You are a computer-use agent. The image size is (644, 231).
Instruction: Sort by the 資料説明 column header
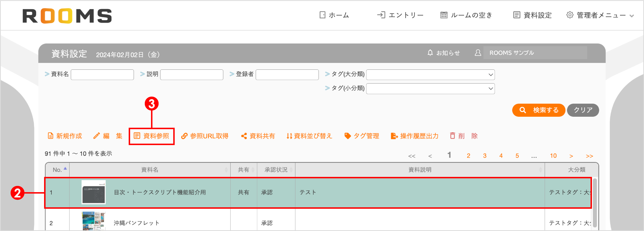tap(420, 170)
